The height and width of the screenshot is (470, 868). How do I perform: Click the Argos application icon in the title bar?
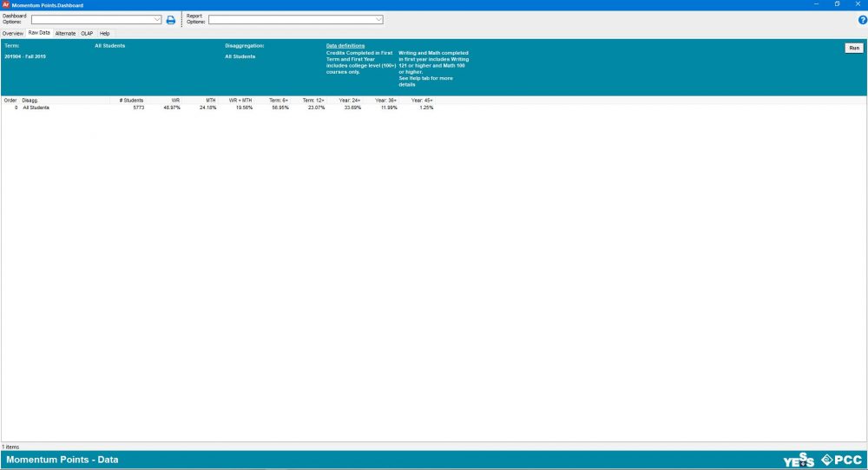tap(6, 4)
